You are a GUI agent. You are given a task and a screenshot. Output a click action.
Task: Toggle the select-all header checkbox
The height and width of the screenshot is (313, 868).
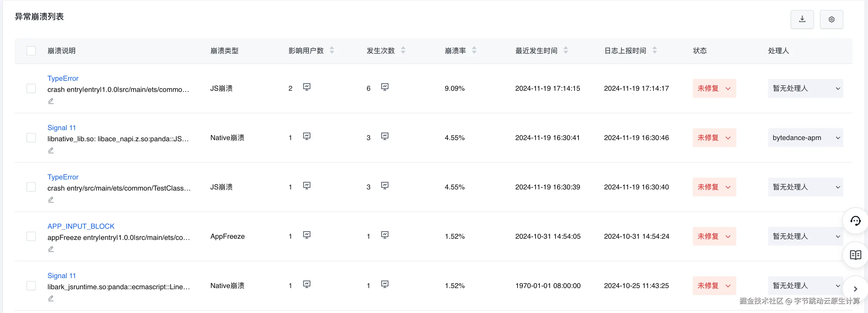point(31,51)
